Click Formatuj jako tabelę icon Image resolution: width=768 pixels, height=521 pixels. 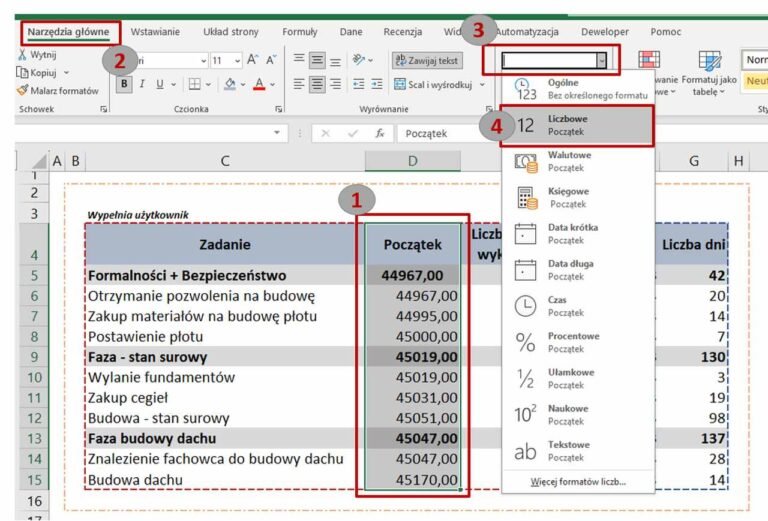(711, 60)
